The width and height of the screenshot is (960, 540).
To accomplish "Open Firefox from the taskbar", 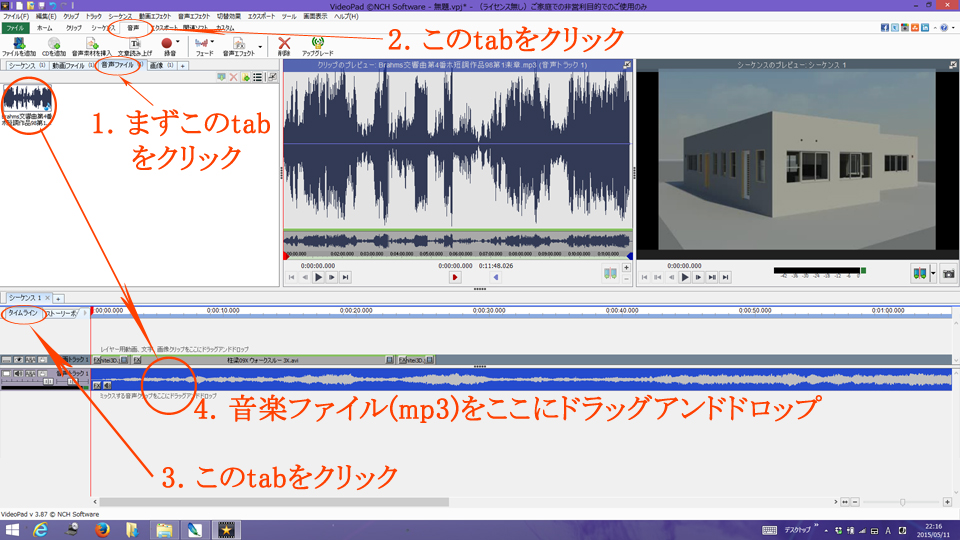I will 102,530.
